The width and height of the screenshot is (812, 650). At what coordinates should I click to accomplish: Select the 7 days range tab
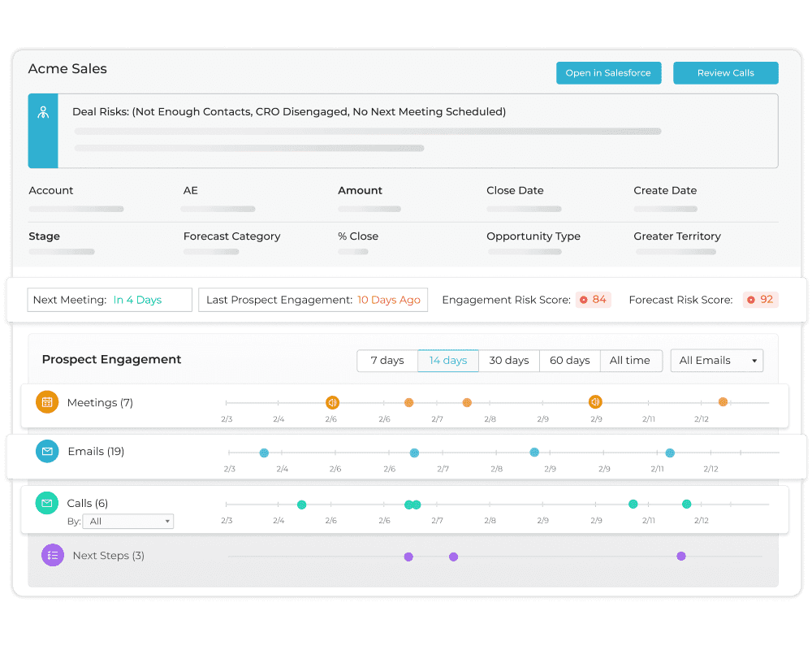[x=387, y=361]
